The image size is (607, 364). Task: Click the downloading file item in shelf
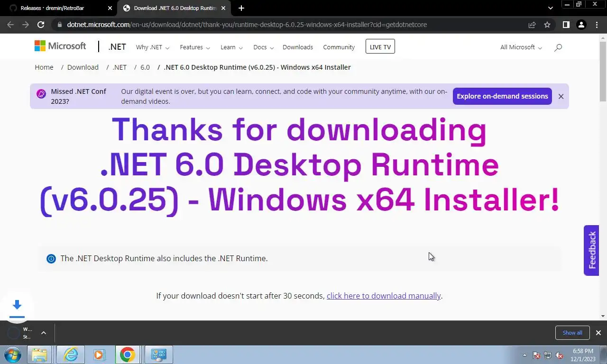coord(20,333)
